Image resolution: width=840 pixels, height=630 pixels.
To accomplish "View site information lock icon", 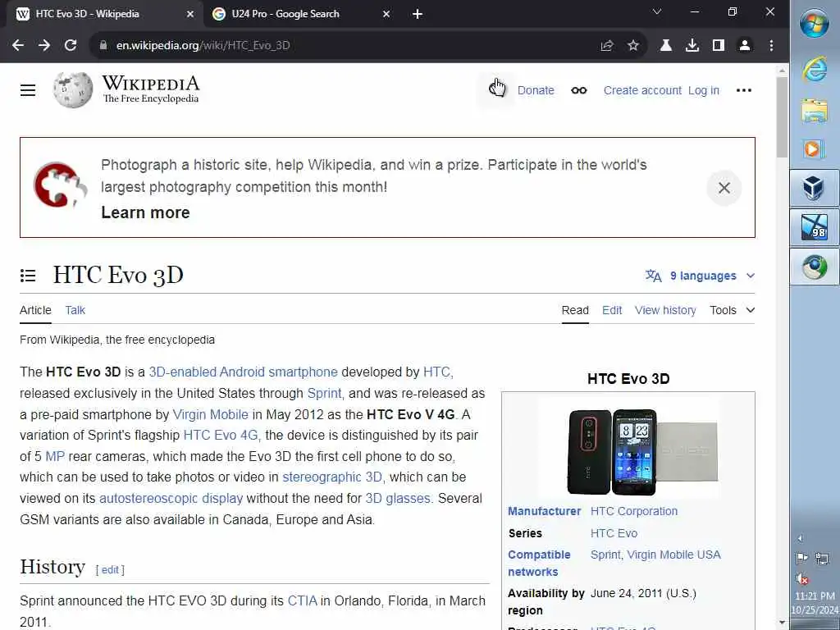I will (x=103, y=46).
